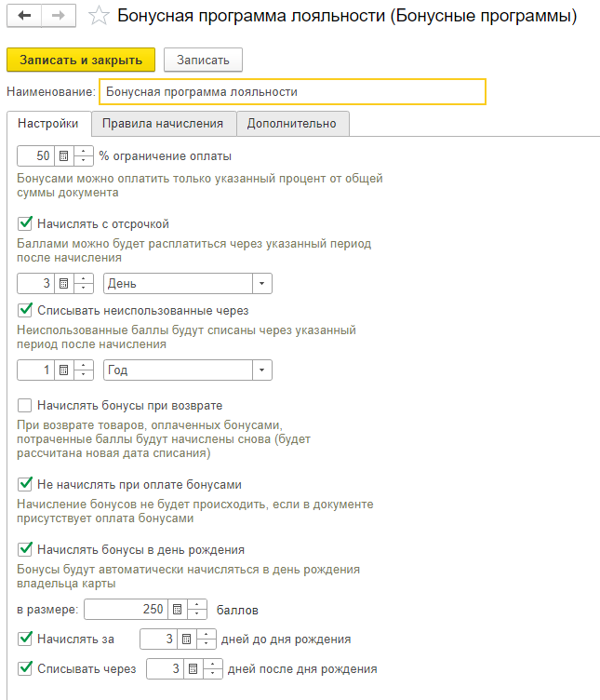Open calculator for write-off period value
Viewport: 600px width, 700px height.
64,370
